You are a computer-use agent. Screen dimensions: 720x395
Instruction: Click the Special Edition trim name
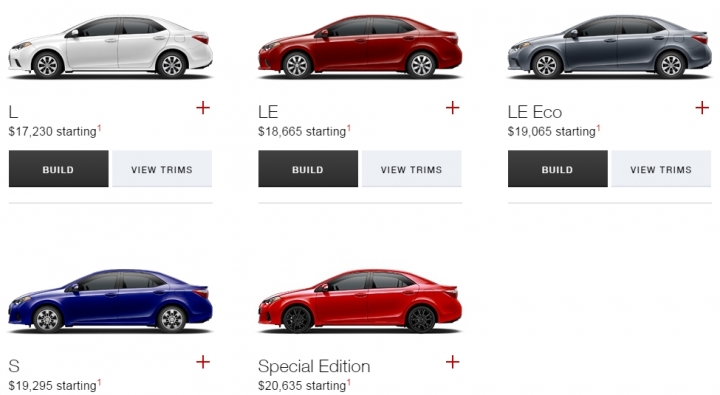[314, 366]
